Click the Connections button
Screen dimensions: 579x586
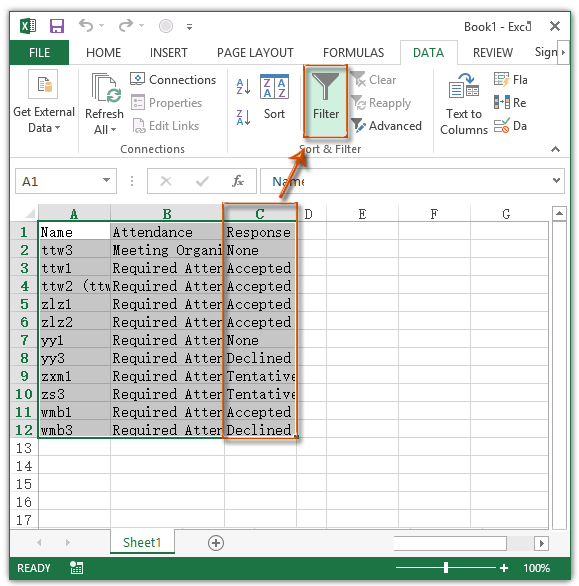point(173,80)
